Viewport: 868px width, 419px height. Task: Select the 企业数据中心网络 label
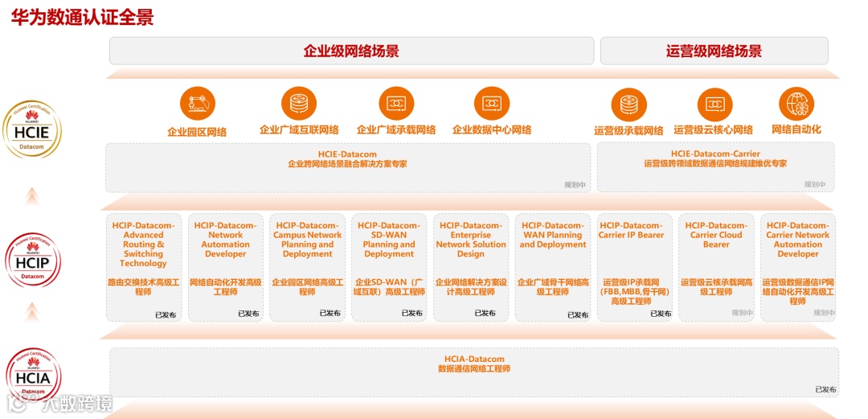coord(492,130)
